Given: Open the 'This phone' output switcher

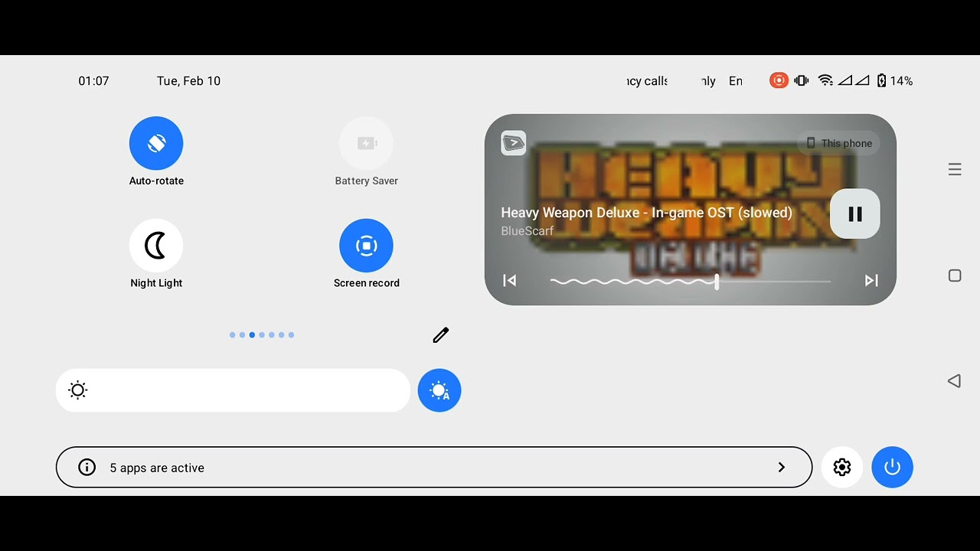Looking at the screenshot, I should [838, 143].
